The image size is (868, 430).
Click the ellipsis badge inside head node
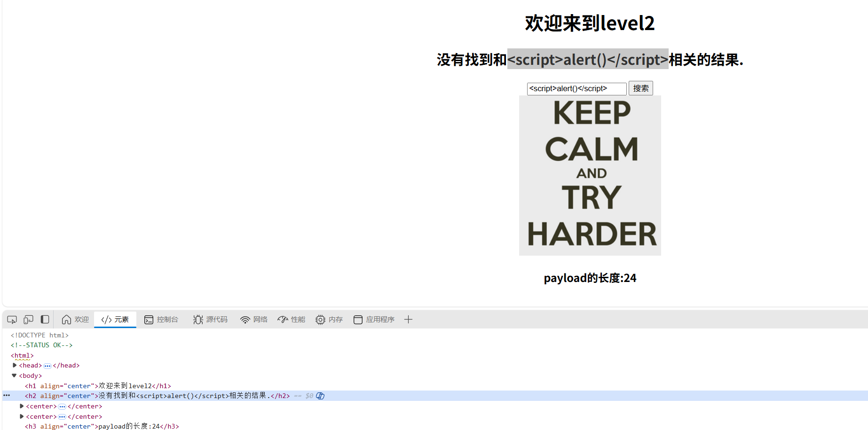tap(47, 366)
